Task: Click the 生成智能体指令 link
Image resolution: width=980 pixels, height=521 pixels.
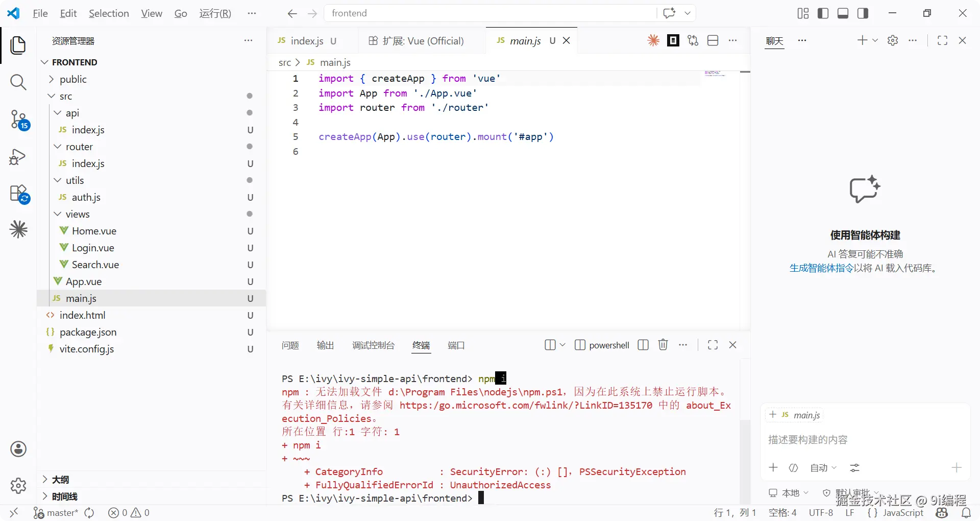Action: (x=821, y=268)
